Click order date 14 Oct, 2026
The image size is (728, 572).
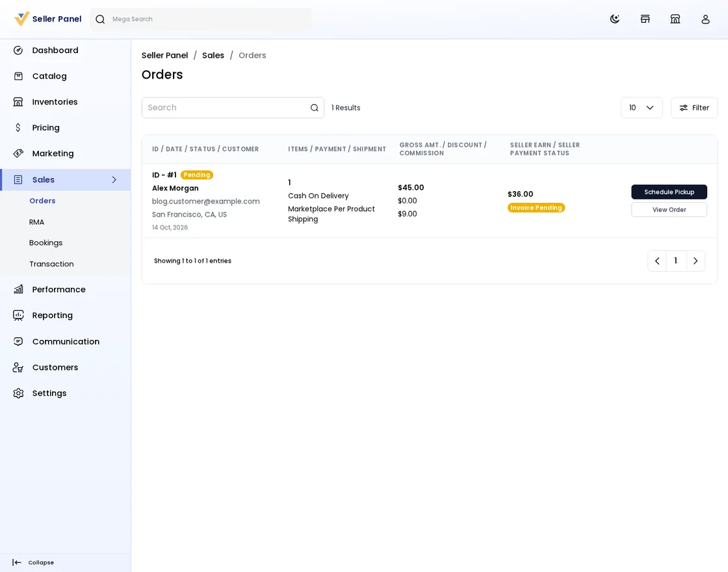170,227
